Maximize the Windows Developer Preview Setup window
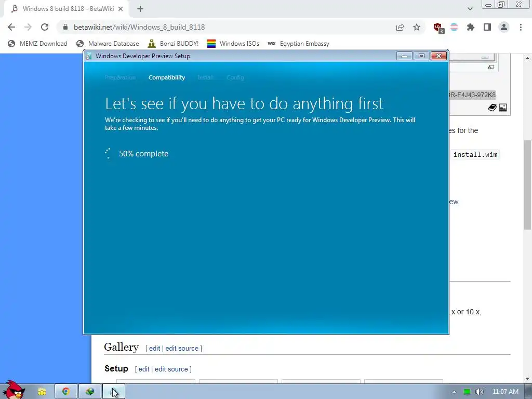This screenshot has height=399, width=532. (421, 56)
